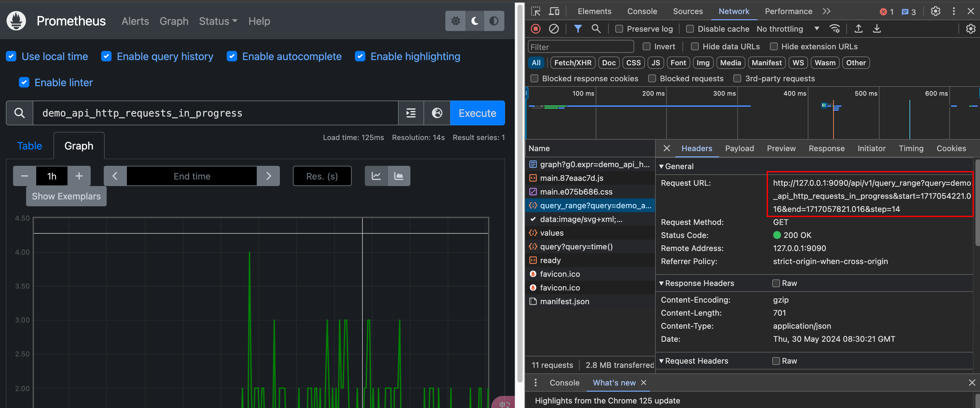Filter requests by JS type

tap(656, 63)
